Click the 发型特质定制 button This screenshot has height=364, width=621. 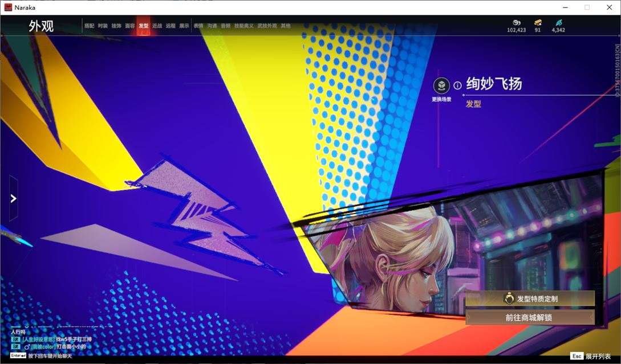coord(530,298)
